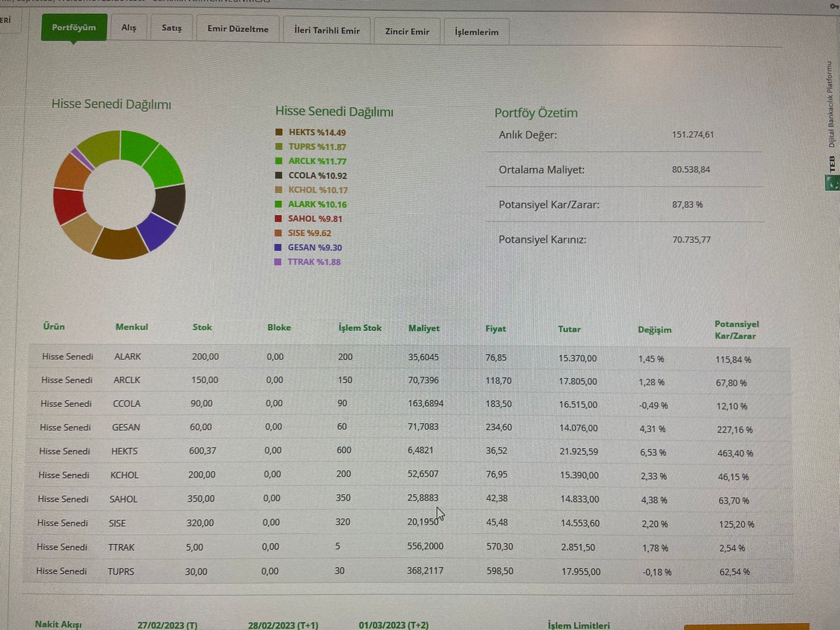Open the Zincir Emir tab
Screen dimensions: 840x630
(407, 31)
